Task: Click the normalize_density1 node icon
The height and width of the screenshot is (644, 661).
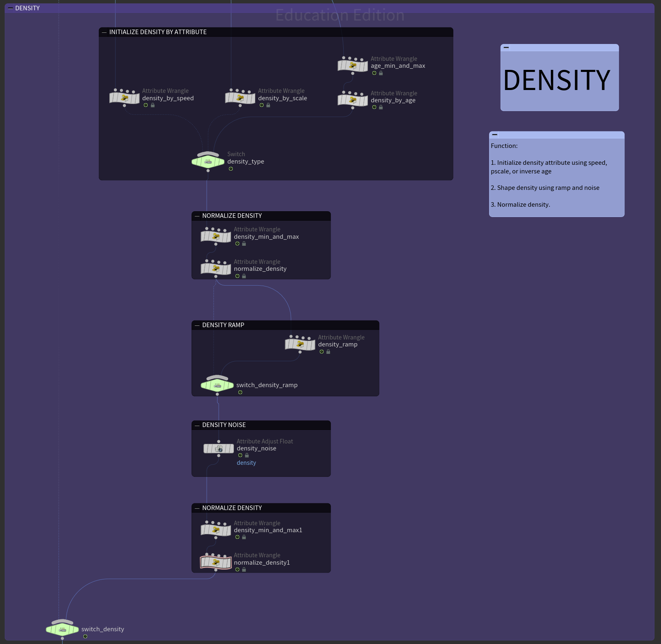Action: tap(216, 562)
